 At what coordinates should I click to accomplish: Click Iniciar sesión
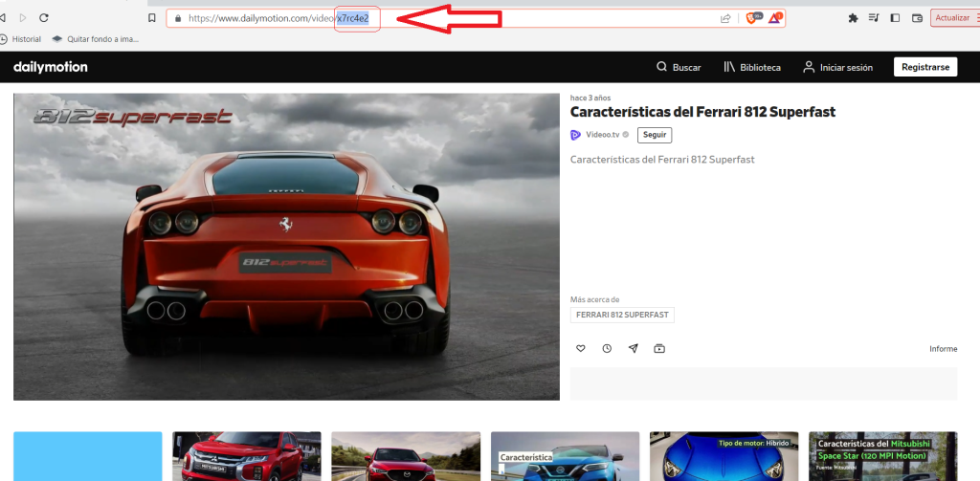pos(838,67)
